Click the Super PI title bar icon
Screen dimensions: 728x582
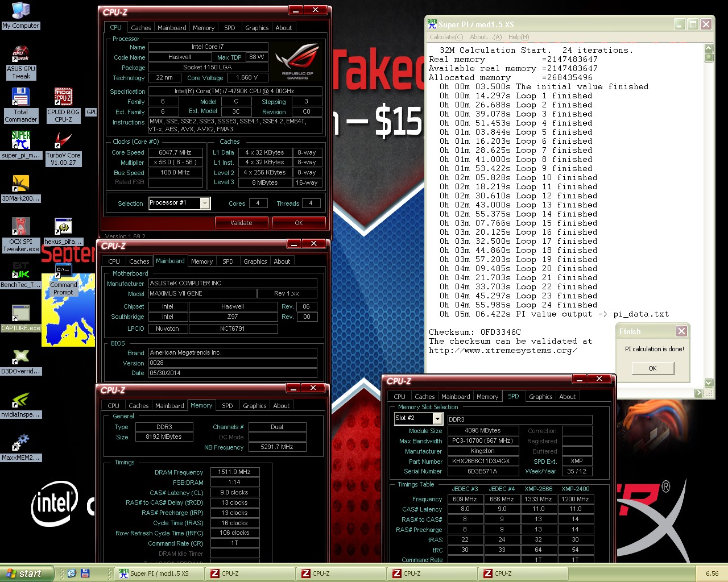pyautogui.click(x=432, y=24)
